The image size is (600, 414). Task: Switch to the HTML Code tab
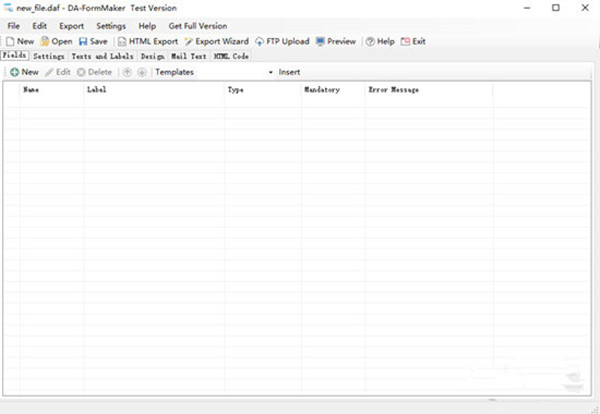coord(231,56)
